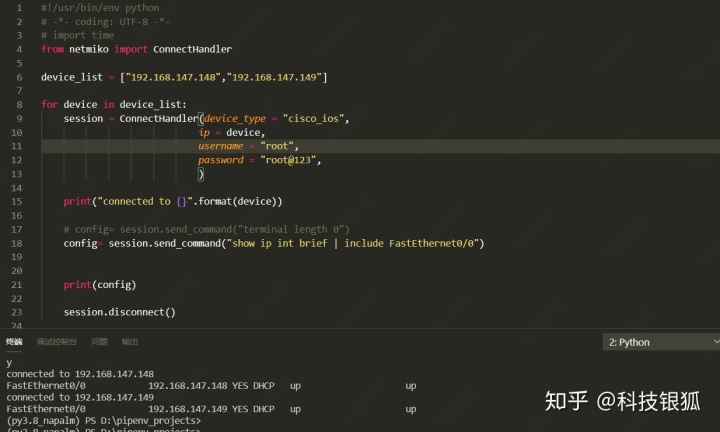720x432 pixels.
Task: Click the '(py3.8_napalm) PS D:\pipenv_projects>' prompt
Action: [x=104, y=421]
